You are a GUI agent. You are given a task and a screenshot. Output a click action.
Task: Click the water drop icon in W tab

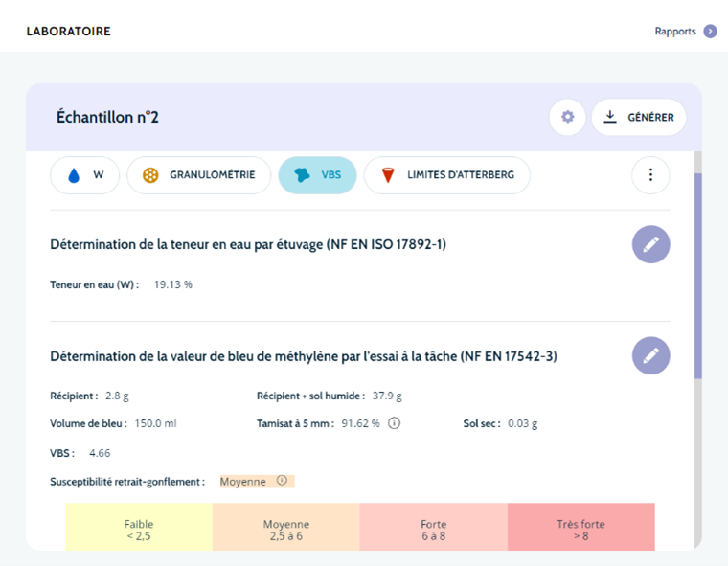point(74,175)
